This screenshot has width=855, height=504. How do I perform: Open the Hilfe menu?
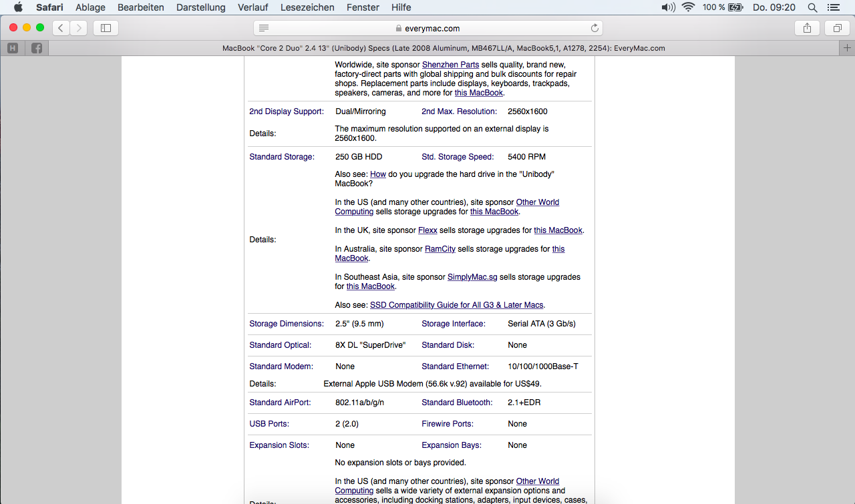pos(401,7)
